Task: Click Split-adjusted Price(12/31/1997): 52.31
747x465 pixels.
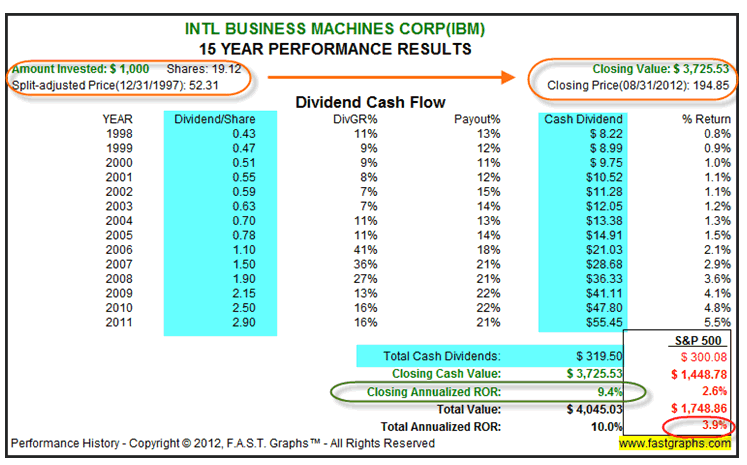Action: coord(115,85)
